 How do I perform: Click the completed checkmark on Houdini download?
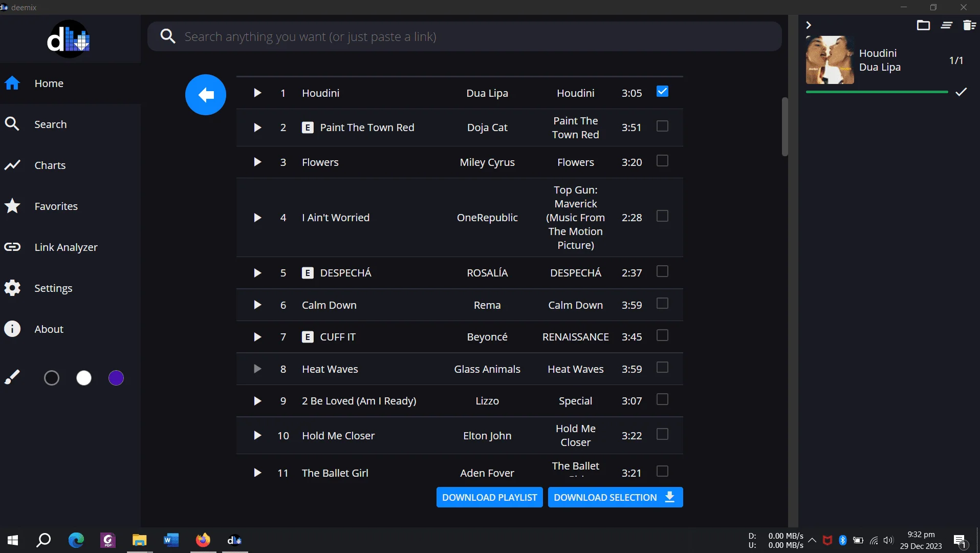pos(962,92)
